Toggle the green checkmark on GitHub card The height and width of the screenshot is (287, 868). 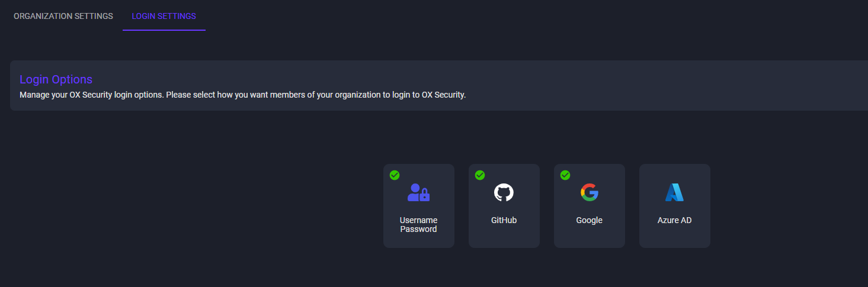click(x=480, y=175)
